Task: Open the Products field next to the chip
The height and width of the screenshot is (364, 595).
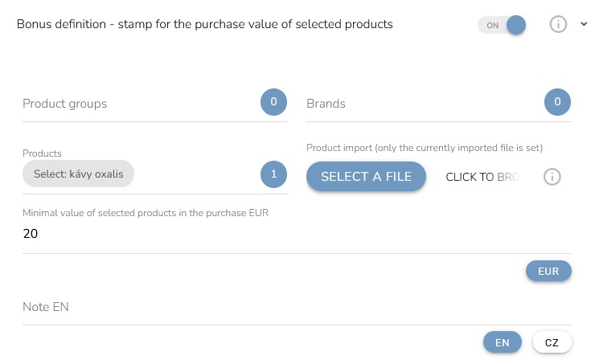Action: pos(195,174)
